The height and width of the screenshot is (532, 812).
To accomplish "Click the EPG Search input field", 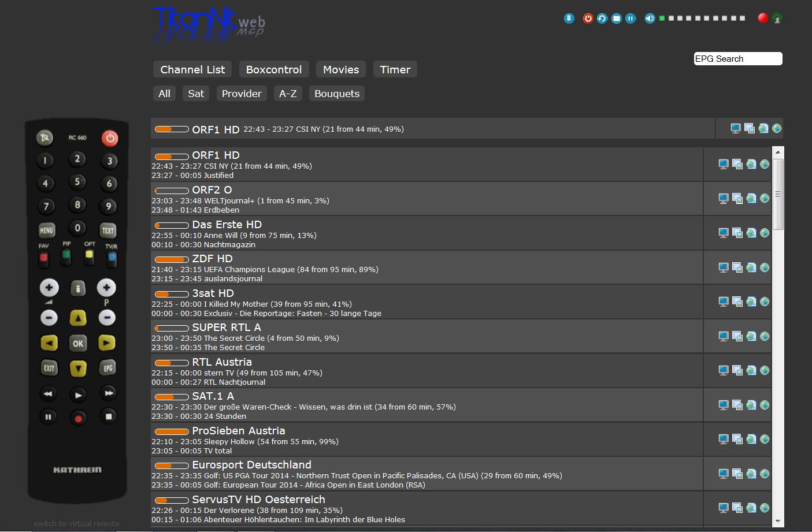I will 737,59.
